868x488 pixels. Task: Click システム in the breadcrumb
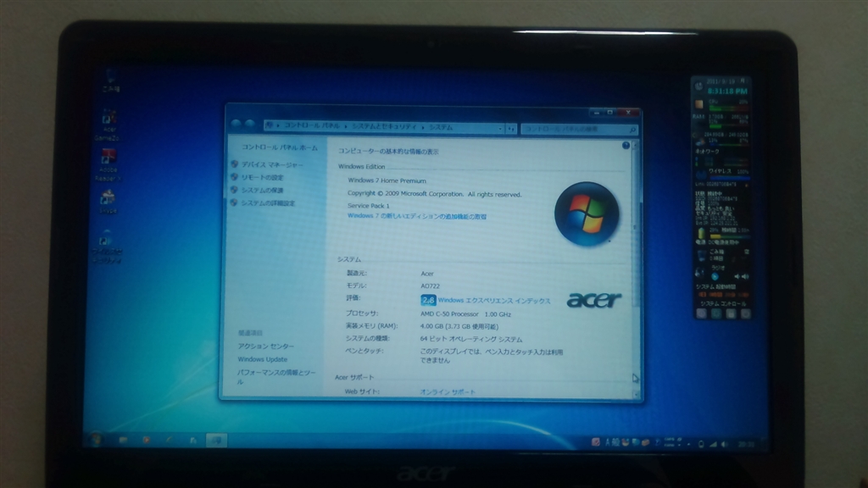tap(441, 127)
